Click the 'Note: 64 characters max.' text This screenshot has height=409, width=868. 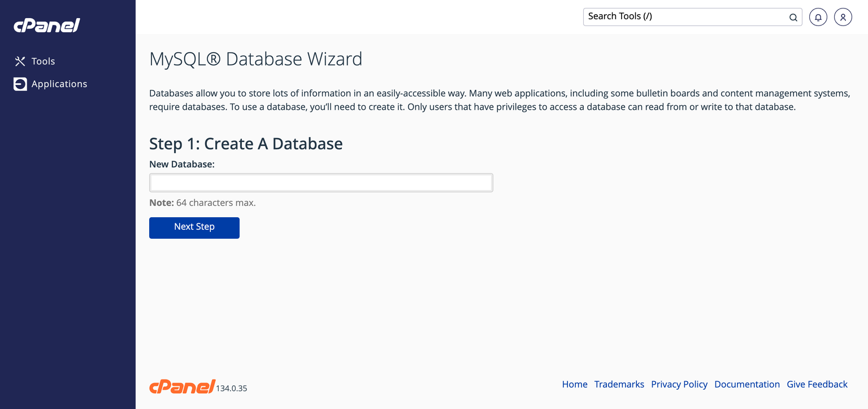(x=202, y=203)
